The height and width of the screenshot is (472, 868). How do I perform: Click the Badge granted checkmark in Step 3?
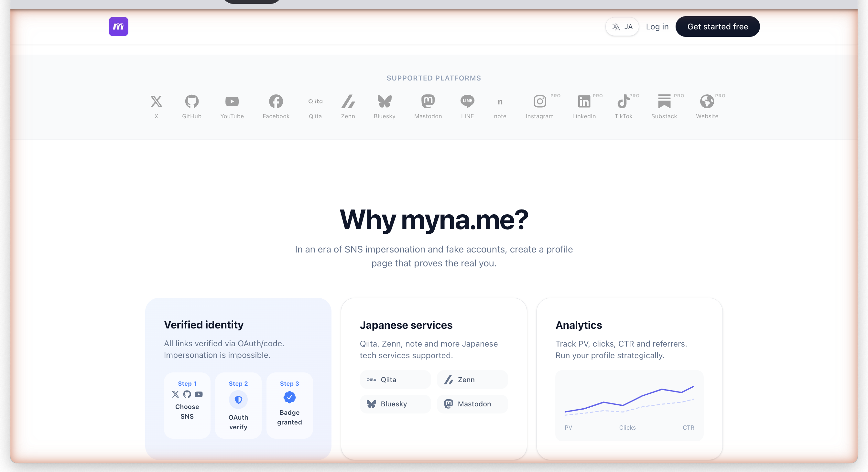(289, 398)
